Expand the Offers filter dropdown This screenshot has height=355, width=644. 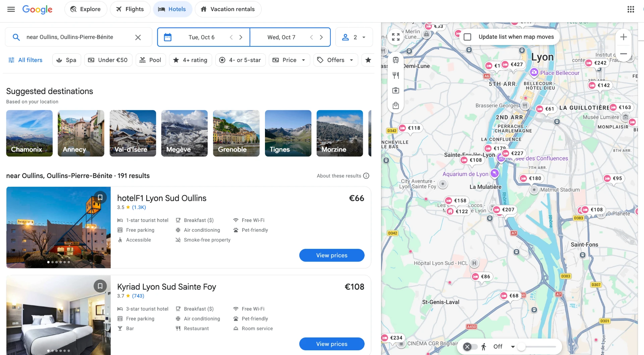click(335, 60)
